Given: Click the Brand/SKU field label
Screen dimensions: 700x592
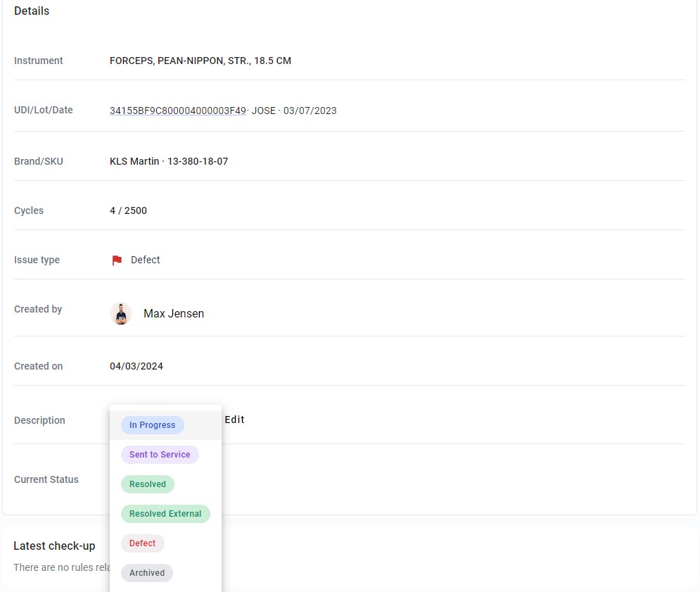Looking at the screenshot, I should tap(39, 160).
